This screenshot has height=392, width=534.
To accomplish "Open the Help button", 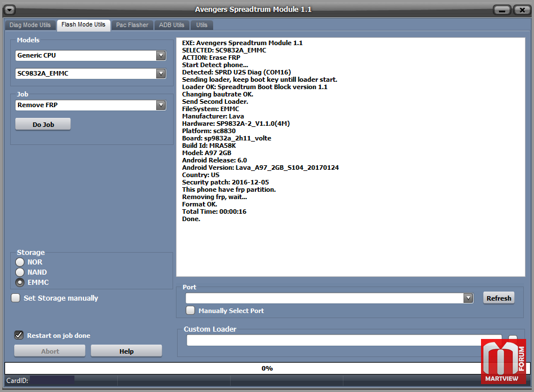I will click(x=126, y=351).
